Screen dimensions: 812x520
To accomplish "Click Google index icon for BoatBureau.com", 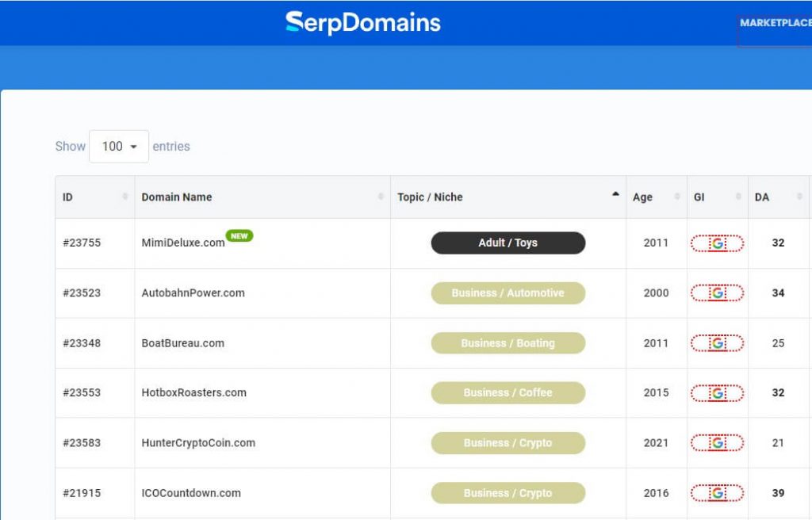I will (x=717, y=343).
